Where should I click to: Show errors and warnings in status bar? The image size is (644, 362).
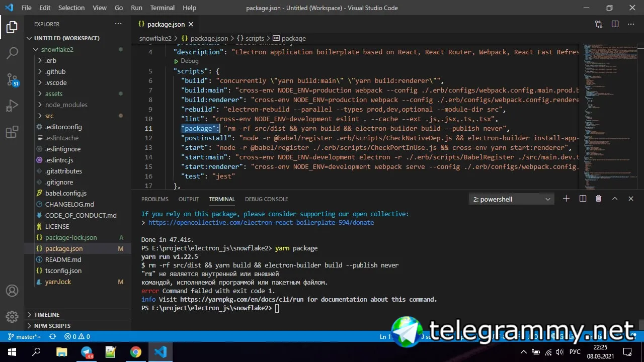77,337
